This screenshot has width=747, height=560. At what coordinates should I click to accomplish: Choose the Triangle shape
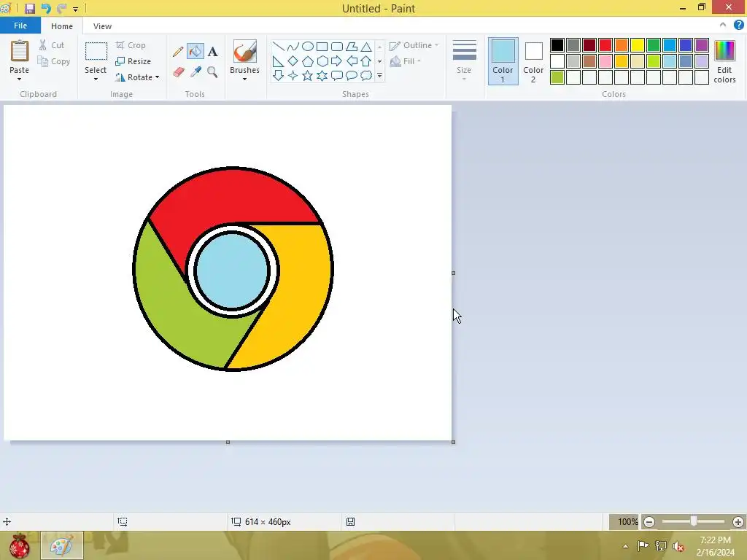(x=366, y=46)
